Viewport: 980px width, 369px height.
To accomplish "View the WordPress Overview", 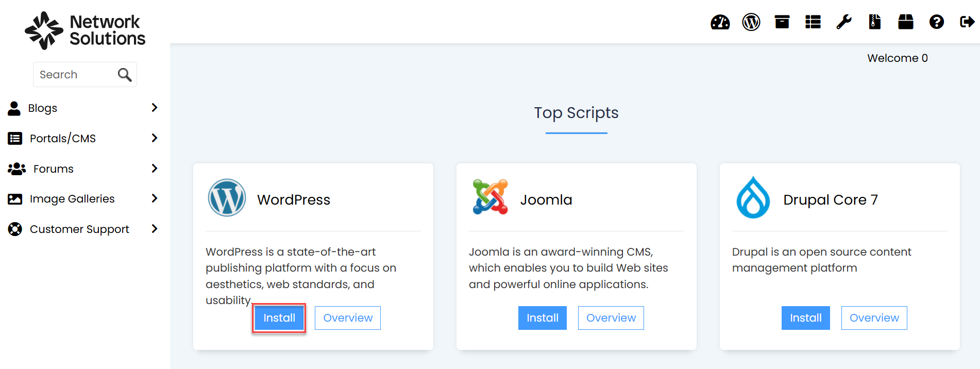I will (348, 318).
